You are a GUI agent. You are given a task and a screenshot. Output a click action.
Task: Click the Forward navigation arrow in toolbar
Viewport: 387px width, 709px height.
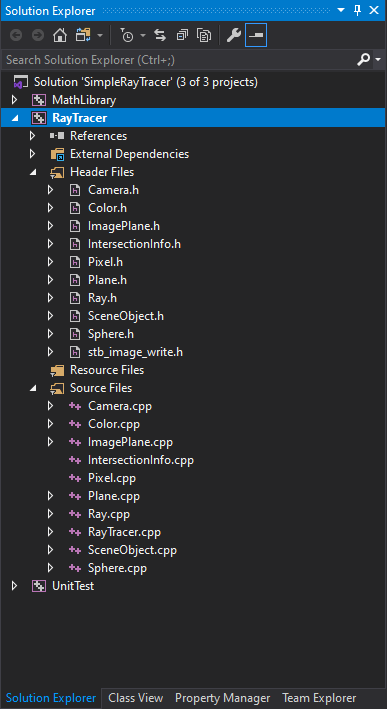point(38,35)
